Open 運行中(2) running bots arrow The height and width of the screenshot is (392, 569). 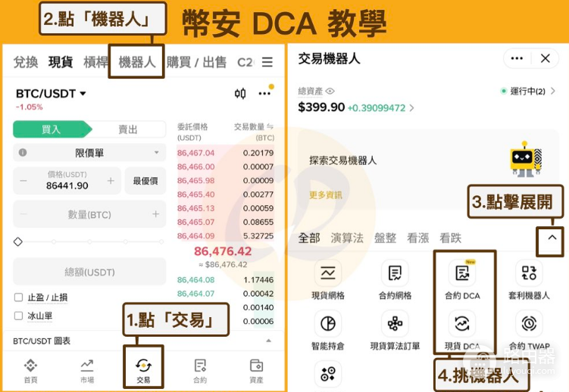[x=552, y=91]
